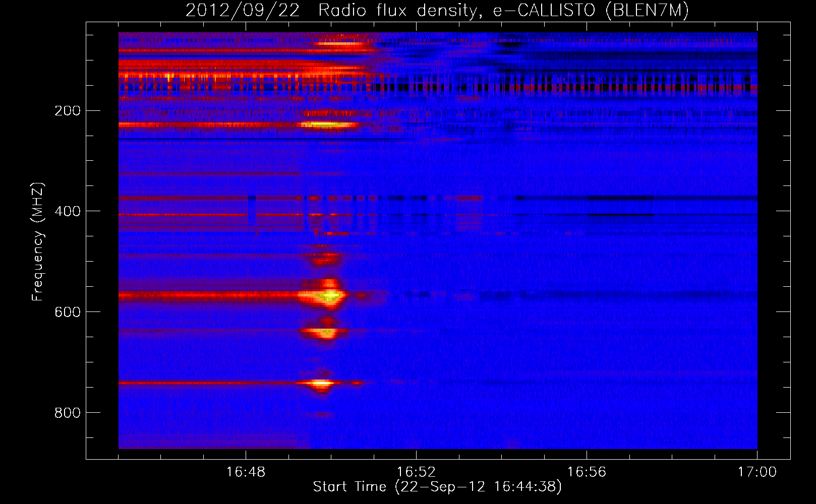Click the '800' frequency tick label
Viewport: 816px width, 504px height.
click(x=68, y=413)
